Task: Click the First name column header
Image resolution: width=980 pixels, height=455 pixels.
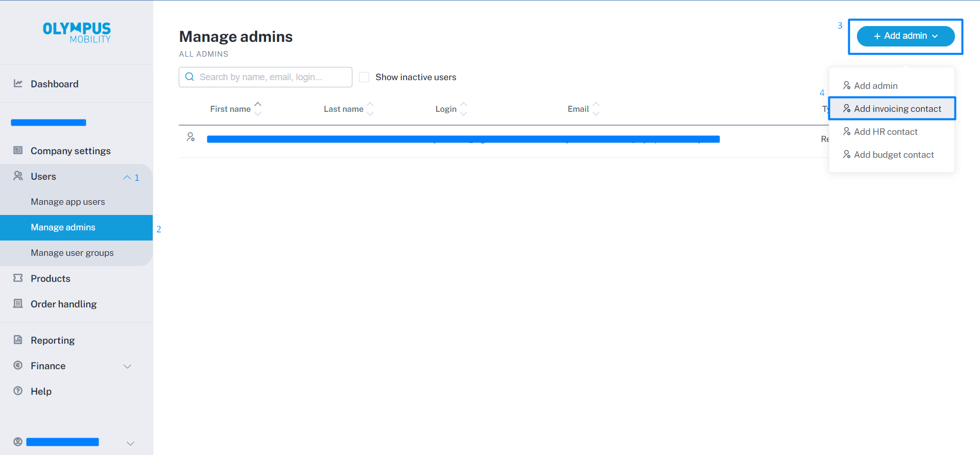Action: (230, 109)
